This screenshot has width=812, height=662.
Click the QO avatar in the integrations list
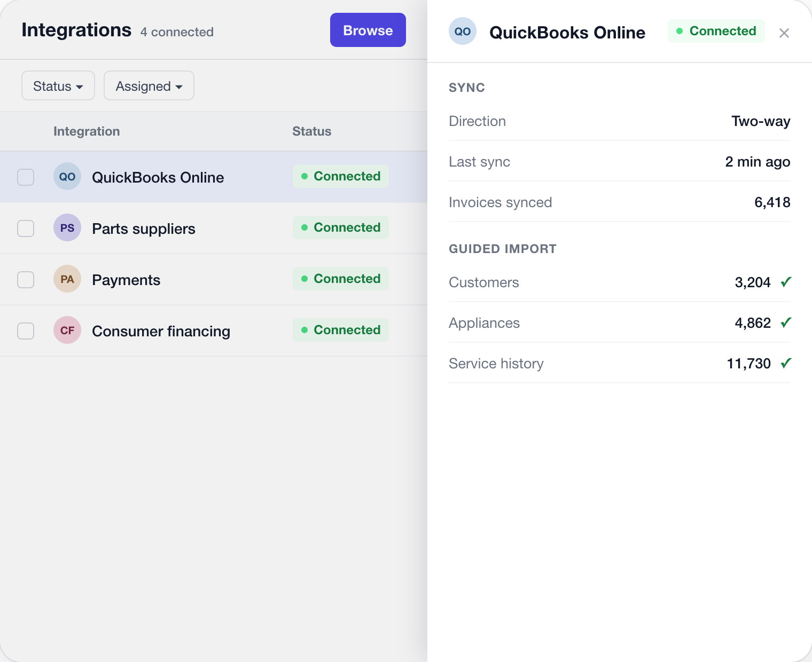coord(67,176)
